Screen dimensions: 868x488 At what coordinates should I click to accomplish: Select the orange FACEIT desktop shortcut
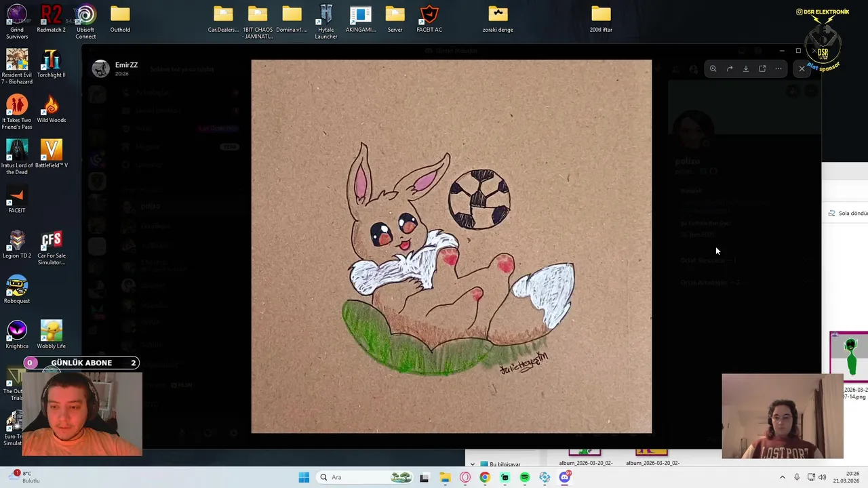[x=17, y=200]
